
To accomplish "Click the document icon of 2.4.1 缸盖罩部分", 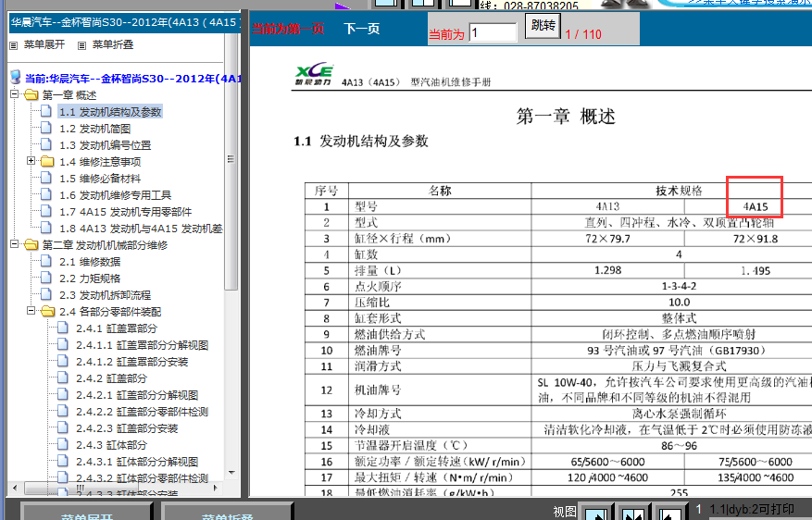I will pos(63,328).
